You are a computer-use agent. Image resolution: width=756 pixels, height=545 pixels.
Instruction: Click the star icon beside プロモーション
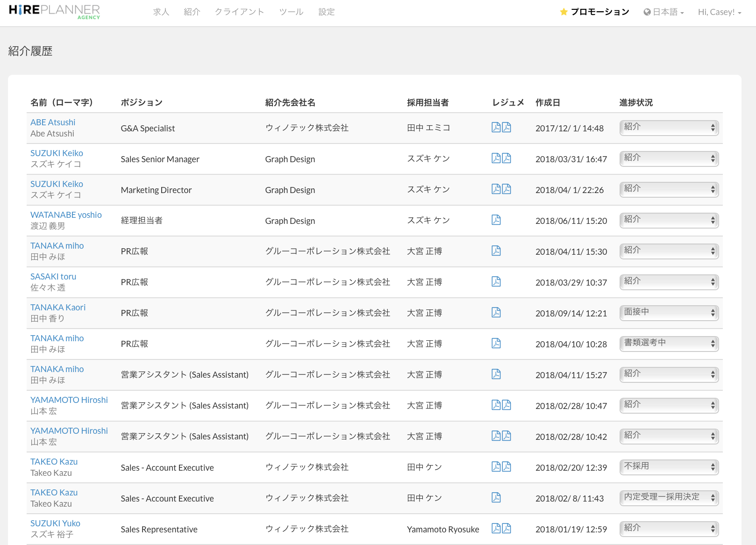[563, 12]
